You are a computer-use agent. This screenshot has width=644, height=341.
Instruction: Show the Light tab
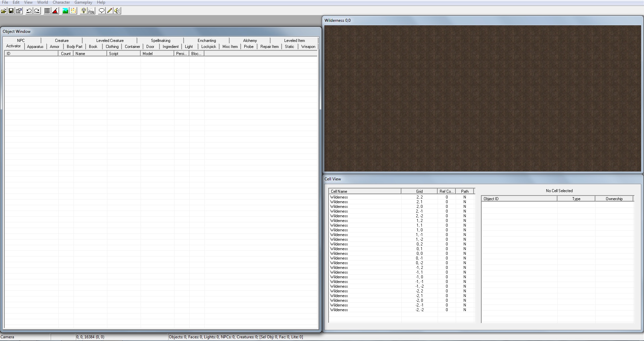(189, 47)
